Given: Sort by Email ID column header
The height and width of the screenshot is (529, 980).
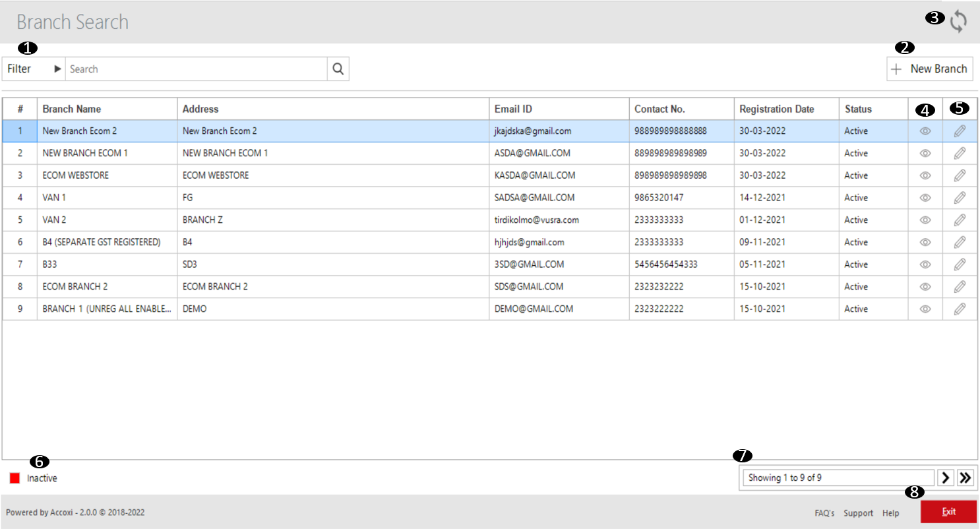Looking at the screenshot, I should [x=559, y=109].
